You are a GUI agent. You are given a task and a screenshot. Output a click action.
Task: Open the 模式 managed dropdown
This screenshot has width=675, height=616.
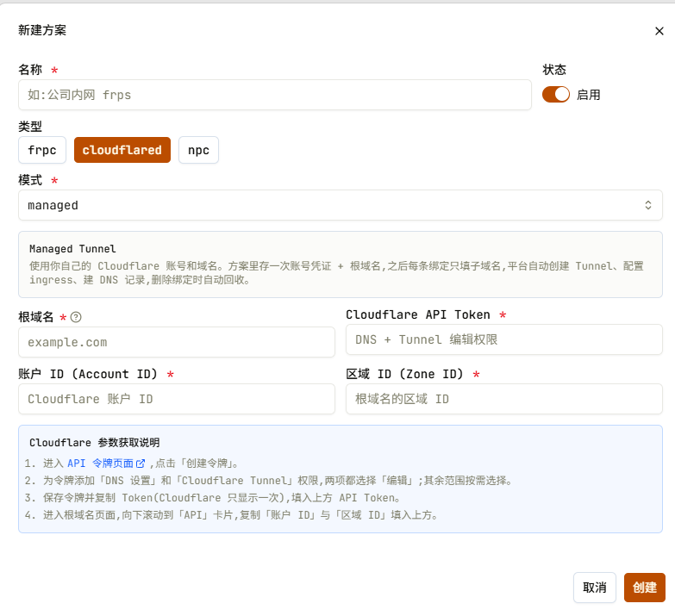[x=340, y=205]
